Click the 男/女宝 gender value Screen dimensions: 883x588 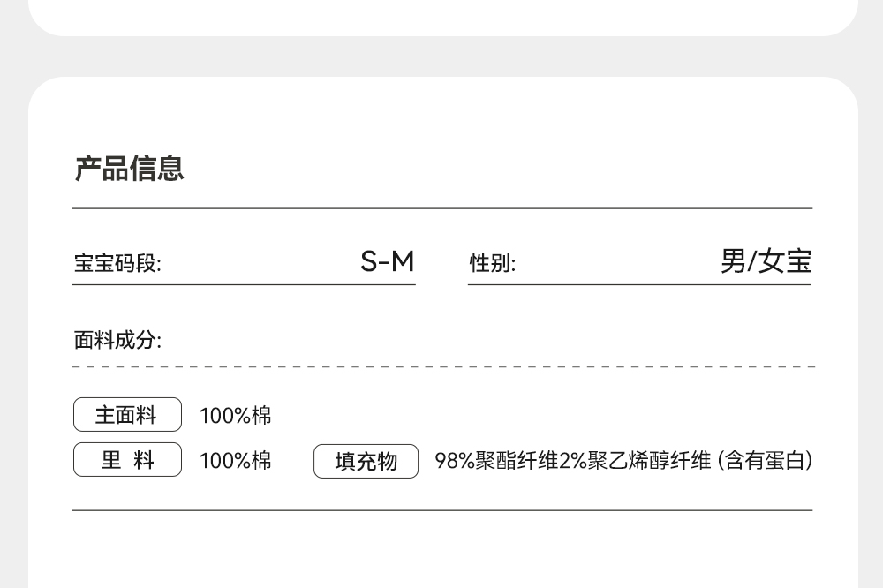click(766, 262)
